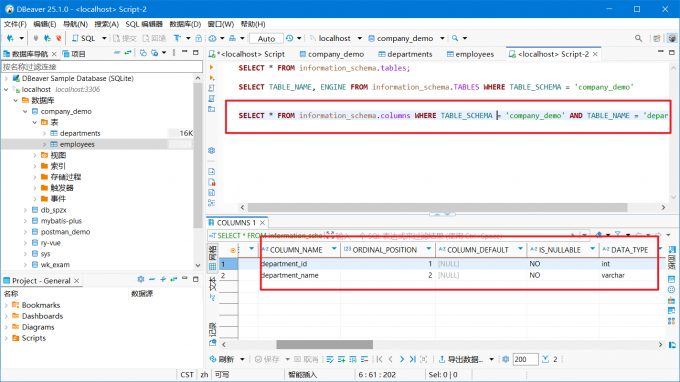This screenshot has height=382, width=680.
Task: Go to previous result page arrow
Action: pos(390,359)
